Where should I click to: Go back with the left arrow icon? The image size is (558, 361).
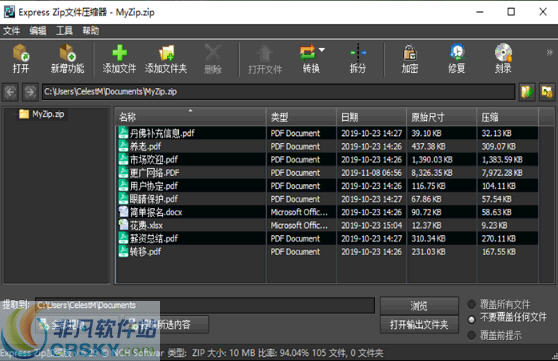tap(10, 92)
